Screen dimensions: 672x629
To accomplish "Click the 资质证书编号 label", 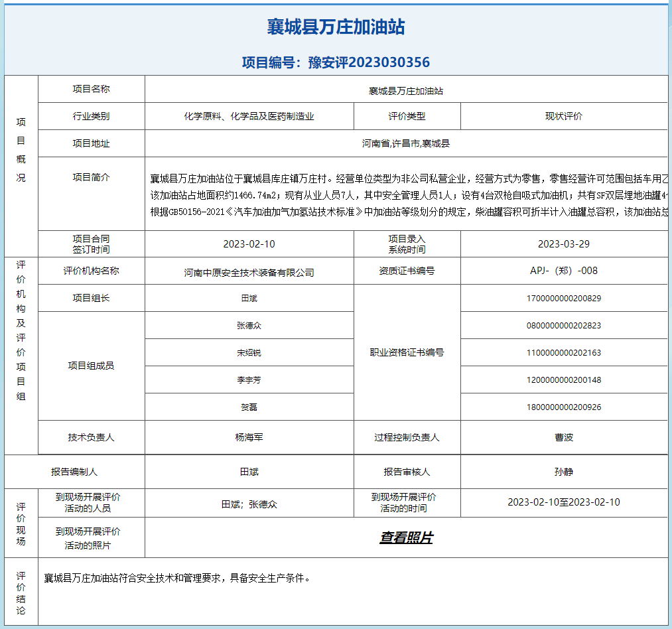I will tap(407, 271).
